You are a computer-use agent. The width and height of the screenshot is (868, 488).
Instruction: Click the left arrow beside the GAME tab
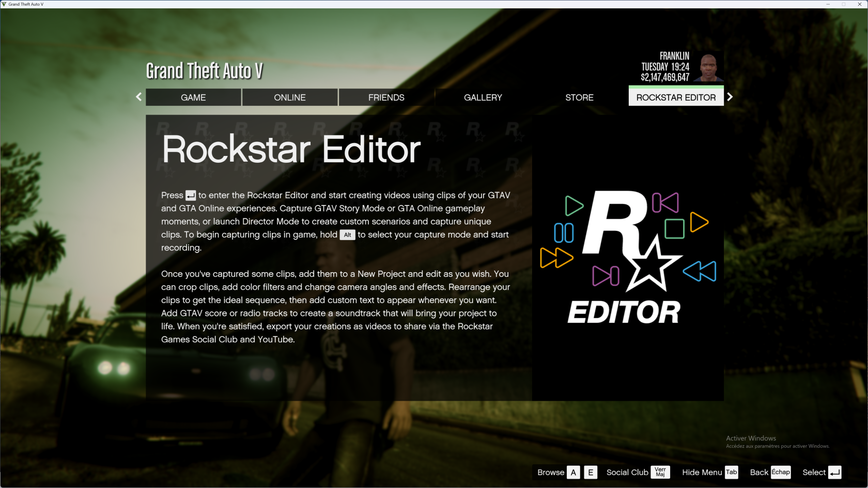138,97
